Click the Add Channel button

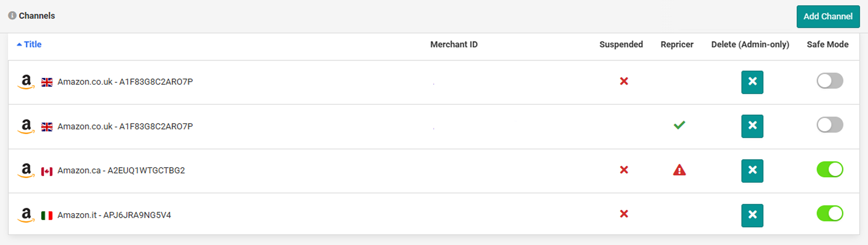coord(828,17)
